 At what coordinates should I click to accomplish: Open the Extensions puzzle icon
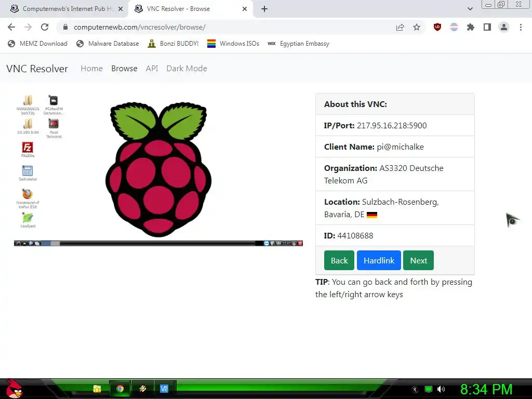click(x=471, y=27)
